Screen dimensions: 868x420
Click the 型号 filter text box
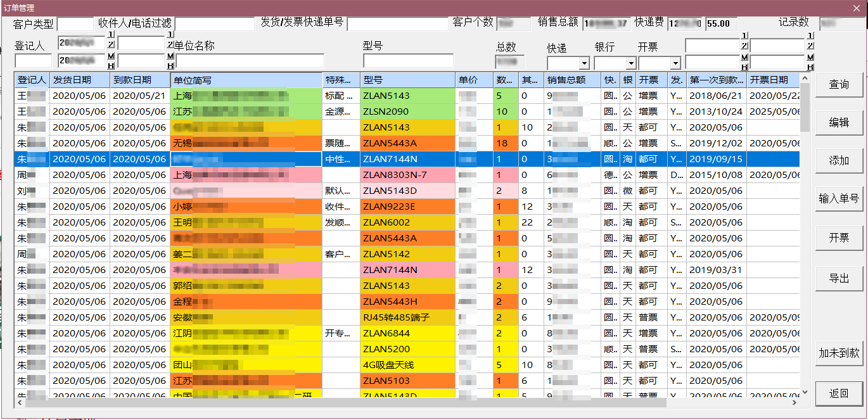(408, 61)
